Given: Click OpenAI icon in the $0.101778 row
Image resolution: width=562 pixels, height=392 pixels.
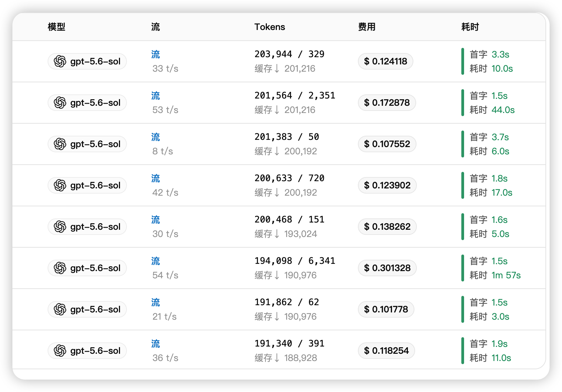Looking at the screenshot, I should pos(60,309).
